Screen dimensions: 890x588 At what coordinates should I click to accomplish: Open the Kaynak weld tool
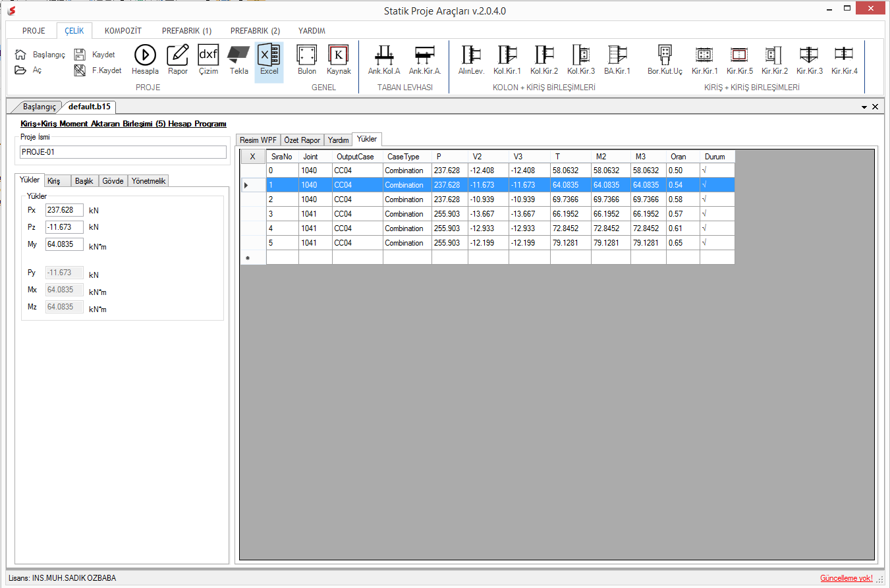point(339,60)
